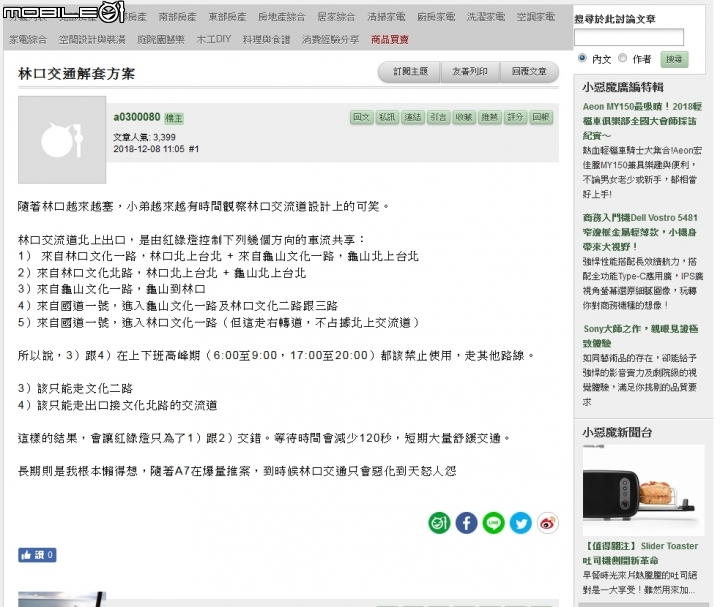Click the 回文 post action button
Viewport: 720px width, 607px height.
point(361,118)
